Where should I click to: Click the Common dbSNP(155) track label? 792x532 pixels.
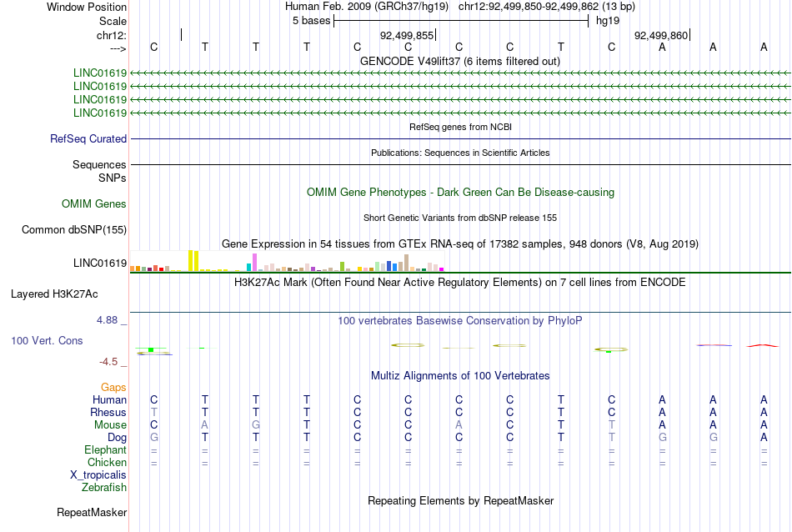click(x=74, y=230)
